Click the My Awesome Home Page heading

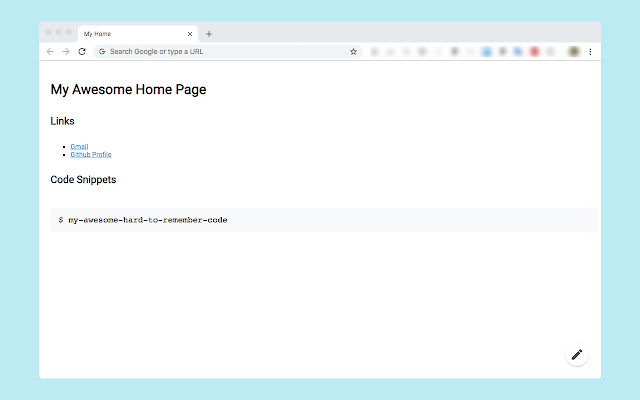(x=128, y=89)
